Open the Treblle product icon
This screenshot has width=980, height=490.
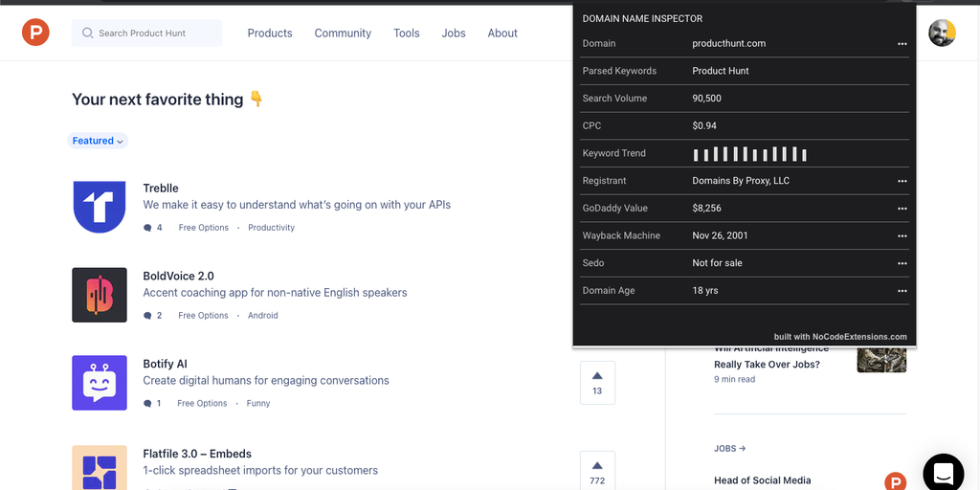100,207
